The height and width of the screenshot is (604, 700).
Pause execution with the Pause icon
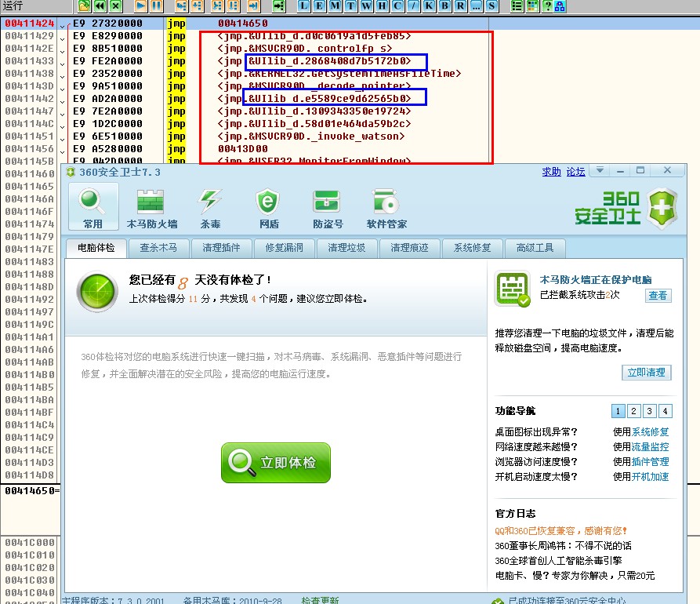pyautogui.click(x=156, y=5)
